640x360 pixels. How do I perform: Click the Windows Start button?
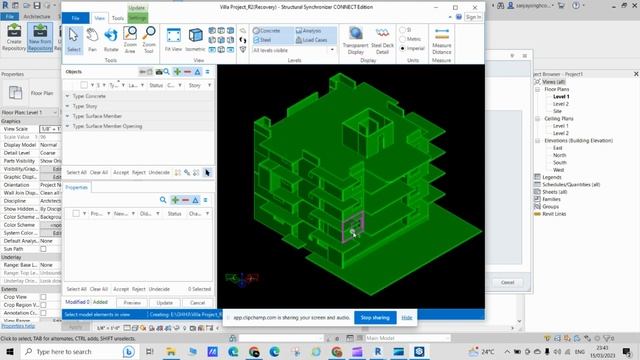click(x=10, y=351)
